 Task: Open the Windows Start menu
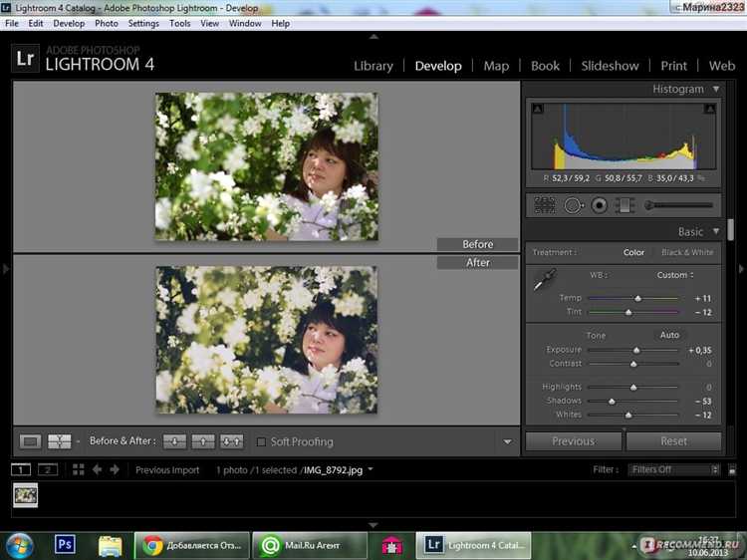pyautogui.click(x=19, y=546)
